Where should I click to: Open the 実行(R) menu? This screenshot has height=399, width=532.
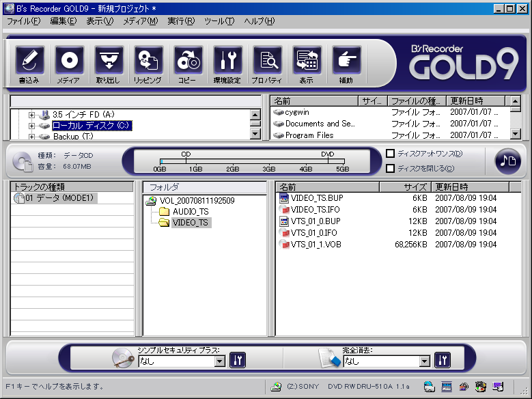(181, 21)
